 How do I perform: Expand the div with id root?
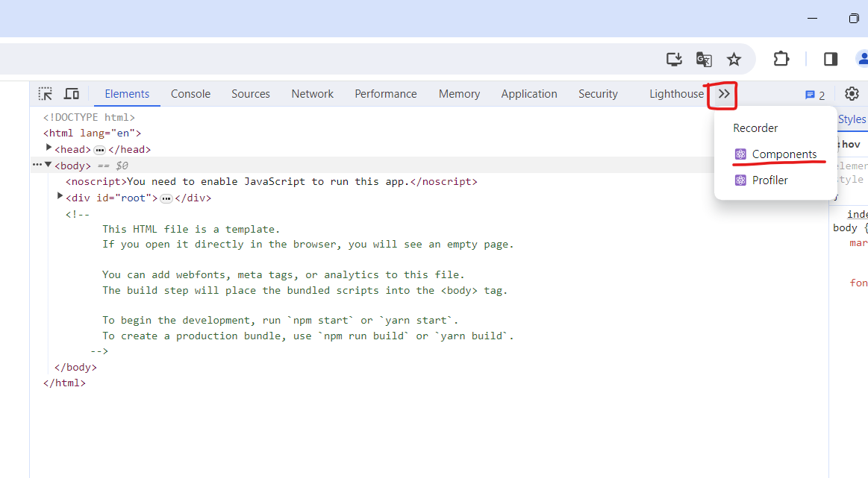60,196
